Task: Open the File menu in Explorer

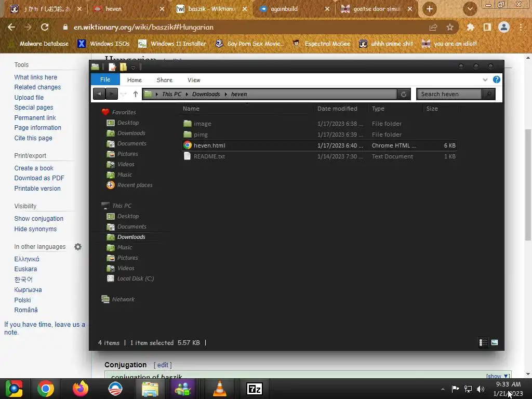Action: pos(105,79)
